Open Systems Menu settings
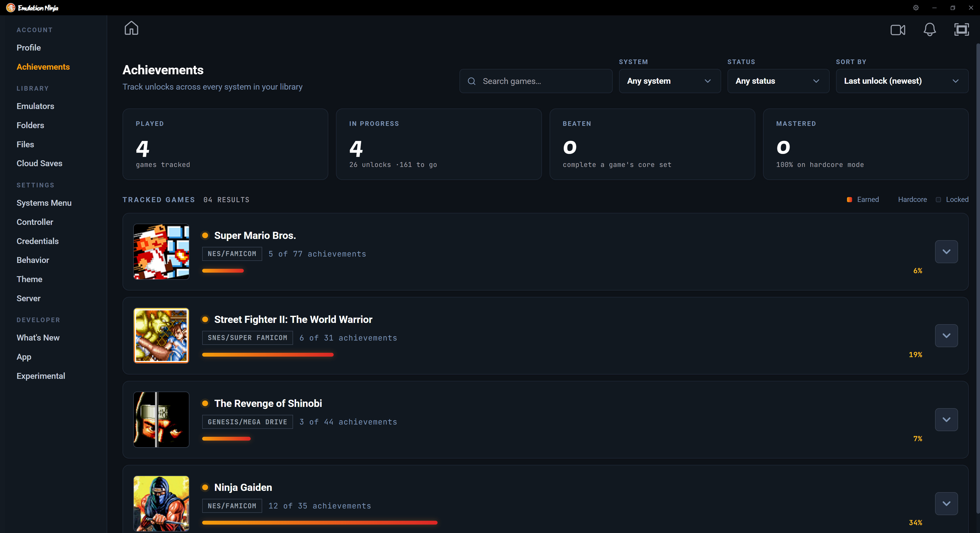This screenshot has width=980, height=533. point(44,203)
